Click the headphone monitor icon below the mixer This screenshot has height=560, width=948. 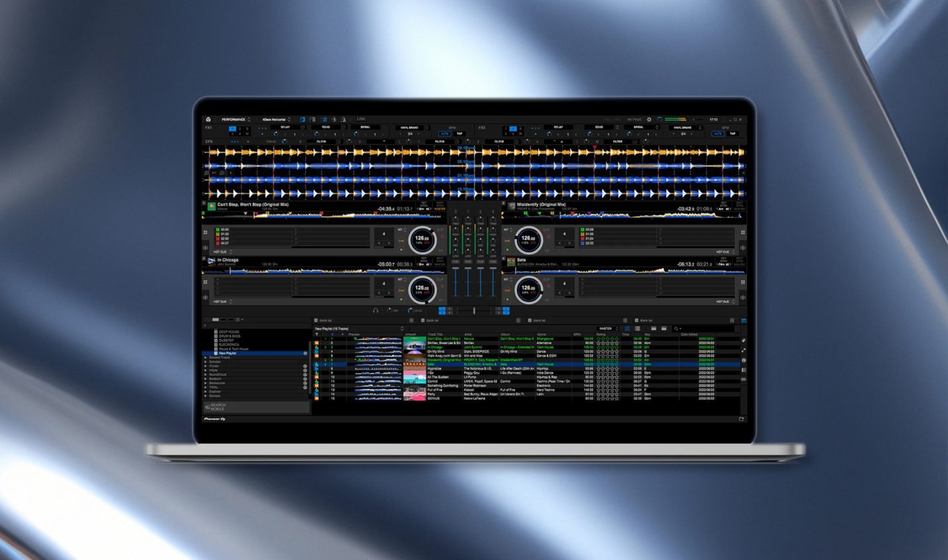(x=375, y=310)
